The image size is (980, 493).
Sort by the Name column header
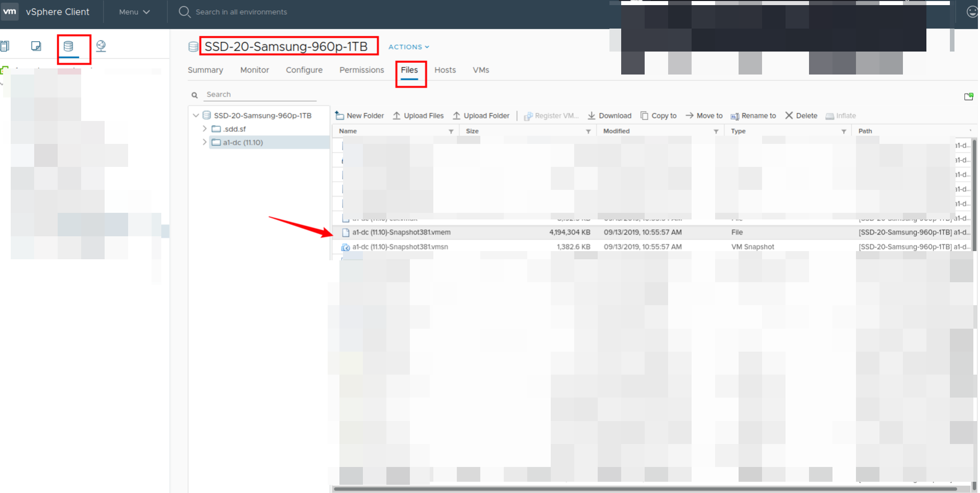(348, 131)
